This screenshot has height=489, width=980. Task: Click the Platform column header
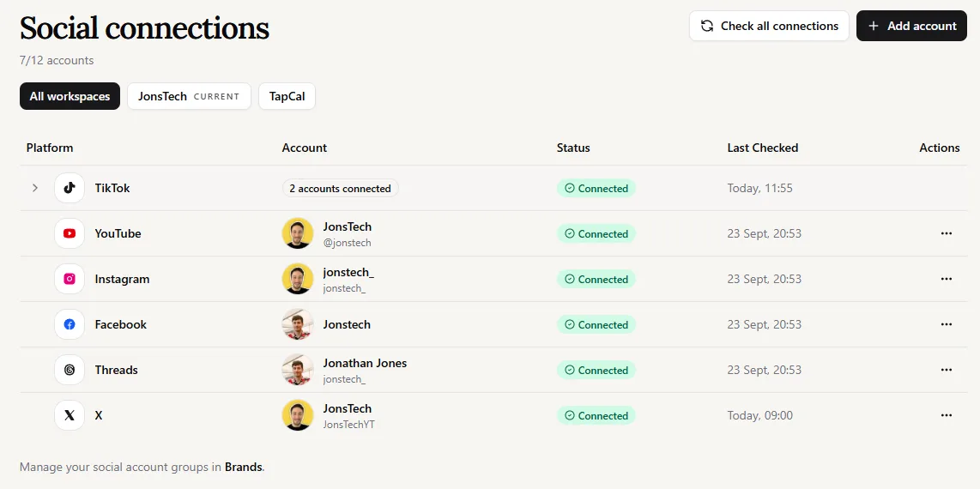click(x=50, y=148)
